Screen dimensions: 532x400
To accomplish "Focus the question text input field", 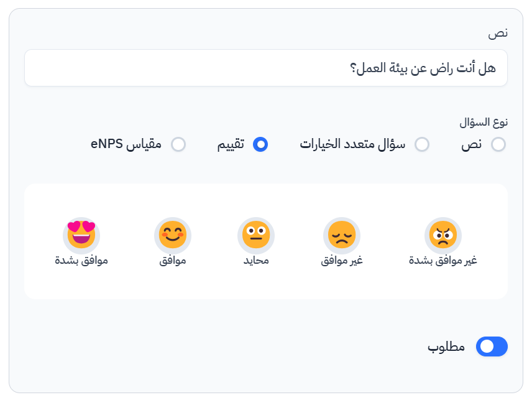I will (x=266, y=68).
